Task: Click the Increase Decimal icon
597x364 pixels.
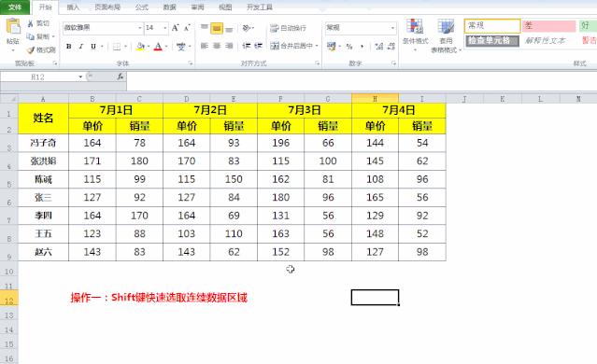Action: pyautogui.click(x=378, y=47)
